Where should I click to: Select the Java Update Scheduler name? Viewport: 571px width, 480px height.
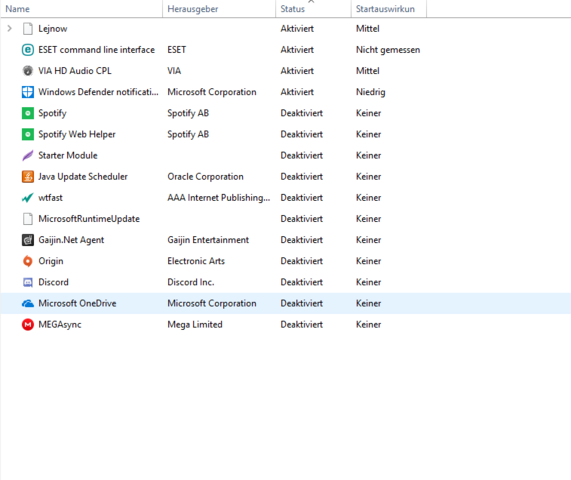pos(83,176)
